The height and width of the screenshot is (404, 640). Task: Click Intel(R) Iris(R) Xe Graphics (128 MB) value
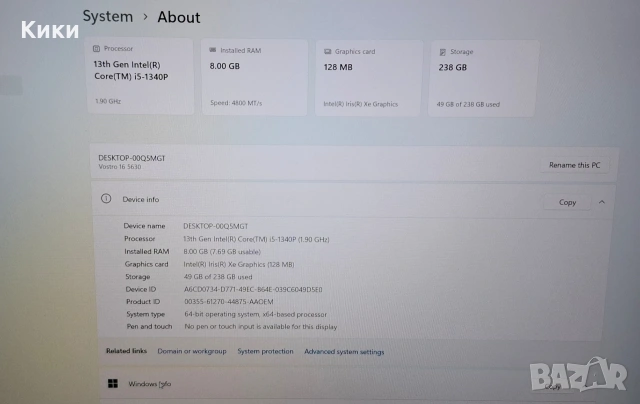pyautogui.click(x=239, y=264)
